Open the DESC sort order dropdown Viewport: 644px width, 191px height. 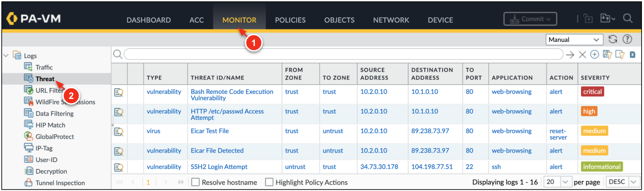622,182
